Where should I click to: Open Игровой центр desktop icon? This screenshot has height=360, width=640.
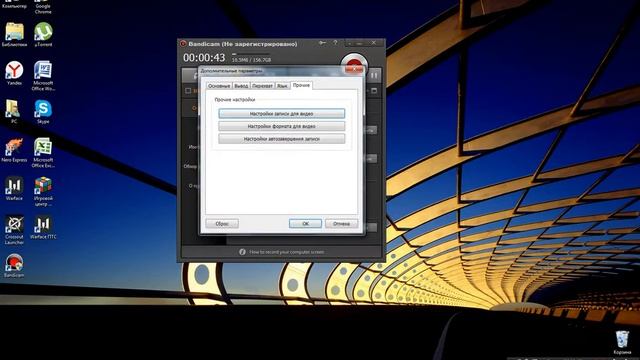[x=43, y=191]
